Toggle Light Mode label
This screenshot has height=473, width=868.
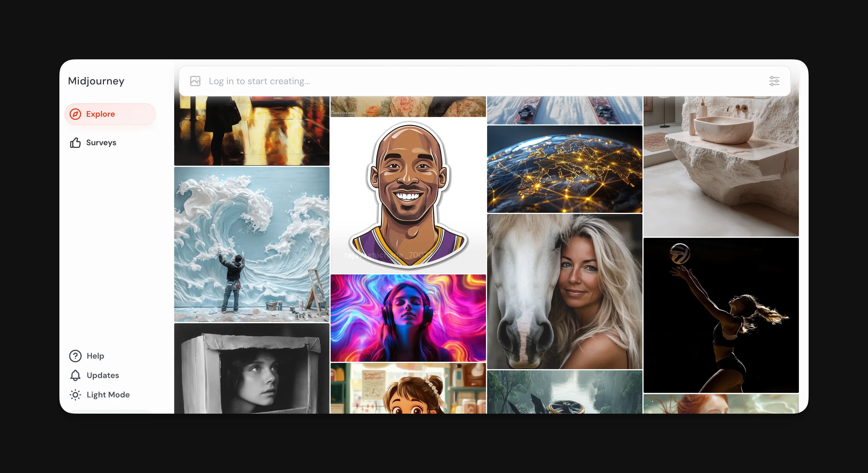coord(108,395)
